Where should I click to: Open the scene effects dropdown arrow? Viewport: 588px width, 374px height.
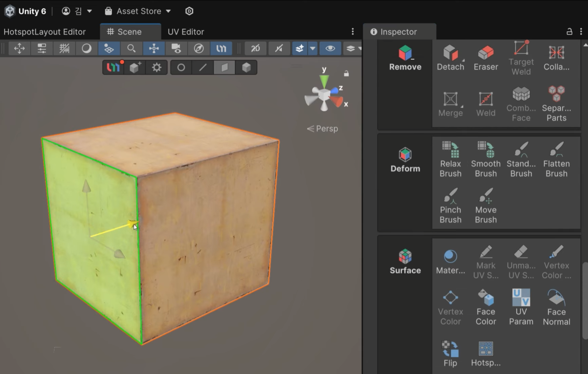[x=312, y=48]
